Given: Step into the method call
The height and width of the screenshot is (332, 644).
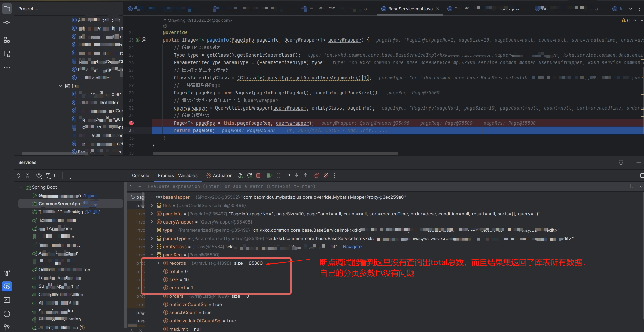Looking at the screenshot, I should (297, 175).
